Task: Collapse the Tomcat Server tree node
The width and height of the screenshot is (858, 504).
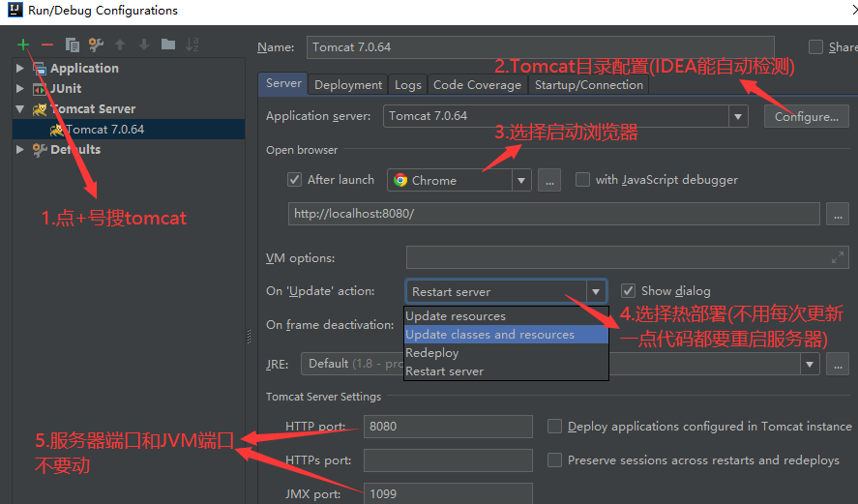Action: [x=20, y=109]
